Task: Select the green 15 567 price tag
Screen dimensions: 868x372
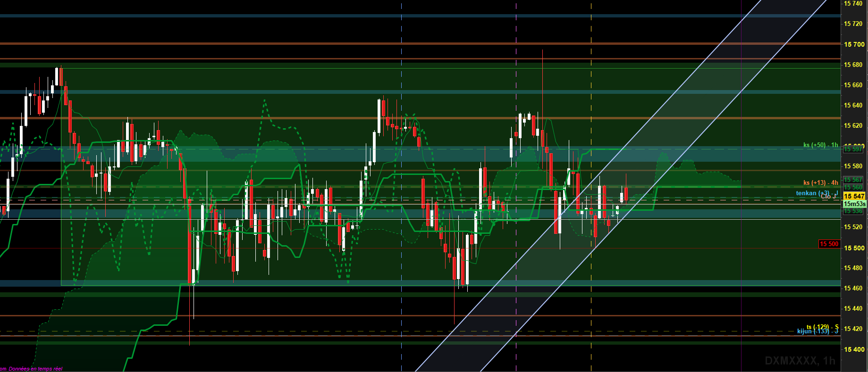Action: [853, 180]
